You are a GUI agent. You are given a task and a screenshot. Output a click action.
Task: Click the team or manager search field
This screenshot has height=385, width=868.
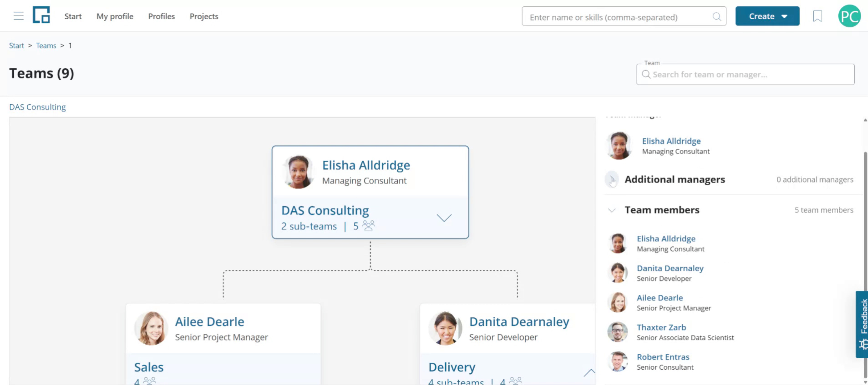(745, 74)
